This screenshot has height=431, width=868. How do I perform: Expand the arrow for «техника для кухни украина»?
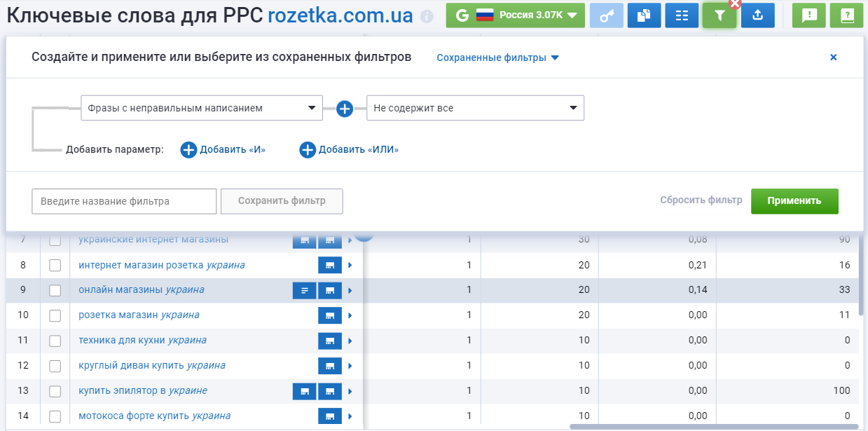(350, 341)
